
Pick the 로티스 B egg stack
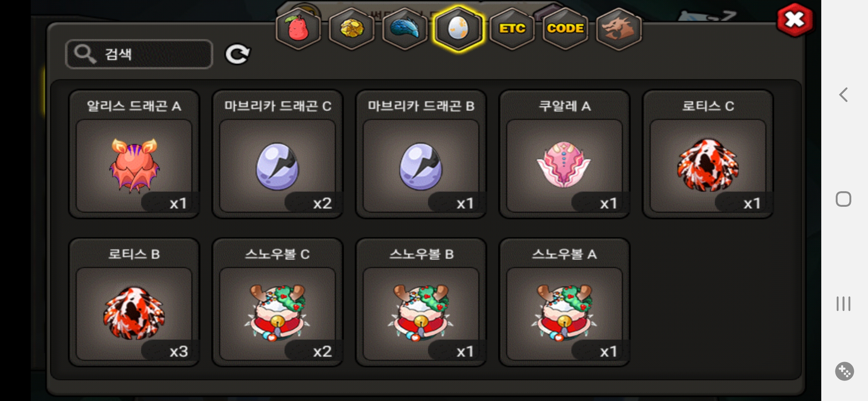(134, 302)
